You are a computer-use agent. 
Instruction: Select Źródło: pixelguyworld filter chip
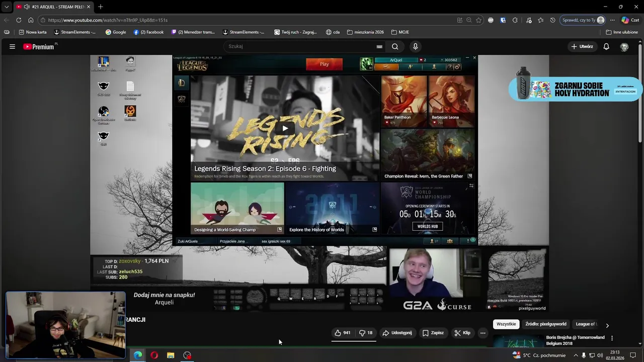tap(546, 324)
